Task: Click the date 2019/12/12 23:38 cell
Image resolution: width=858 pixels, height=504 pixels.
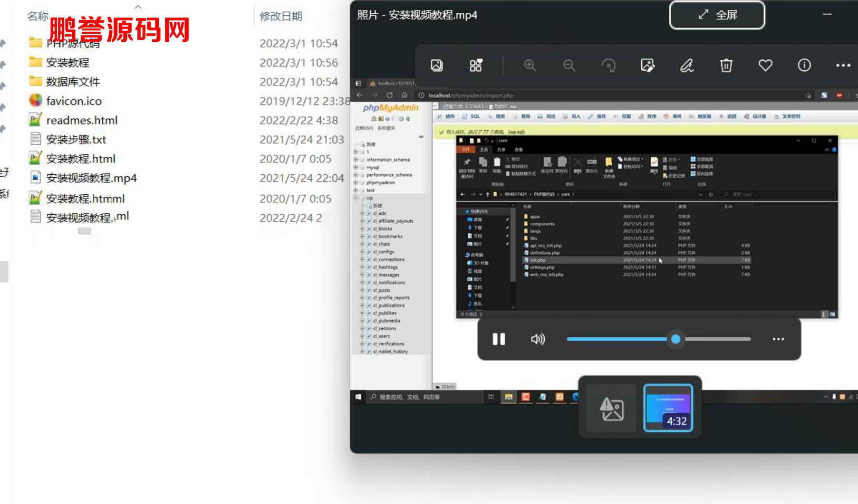Action: (x=305, y=101)
